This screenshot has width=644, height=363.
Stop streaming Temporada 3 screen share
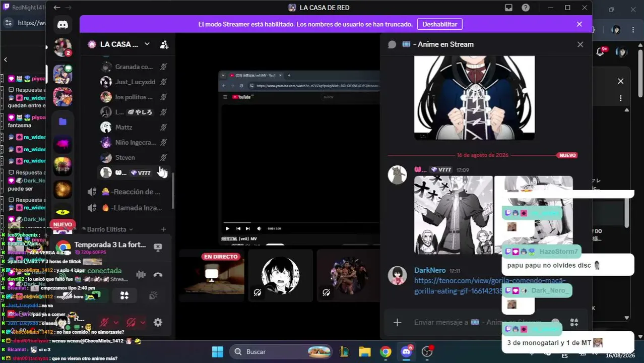[x=158, y=247]
